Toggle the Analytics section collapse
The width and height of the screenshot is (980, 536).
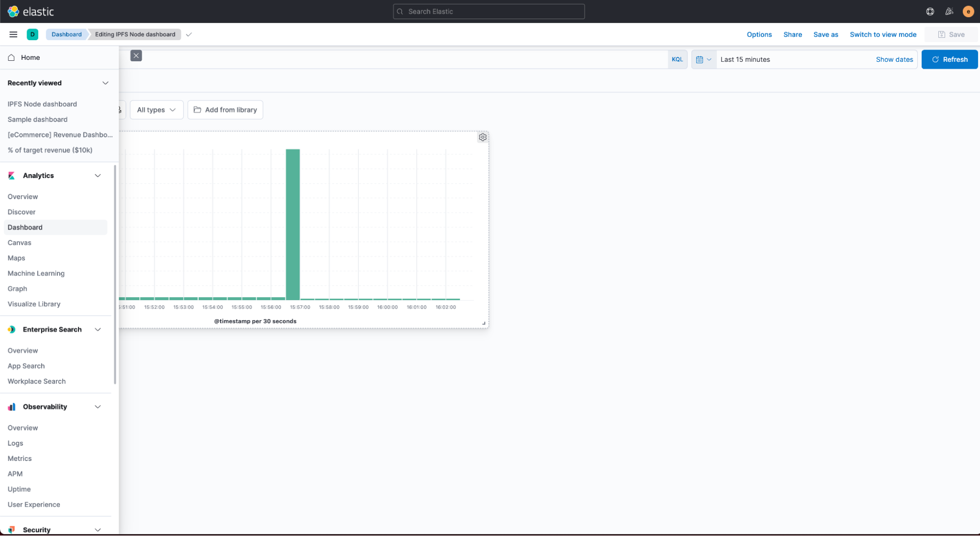click(98, 175)
